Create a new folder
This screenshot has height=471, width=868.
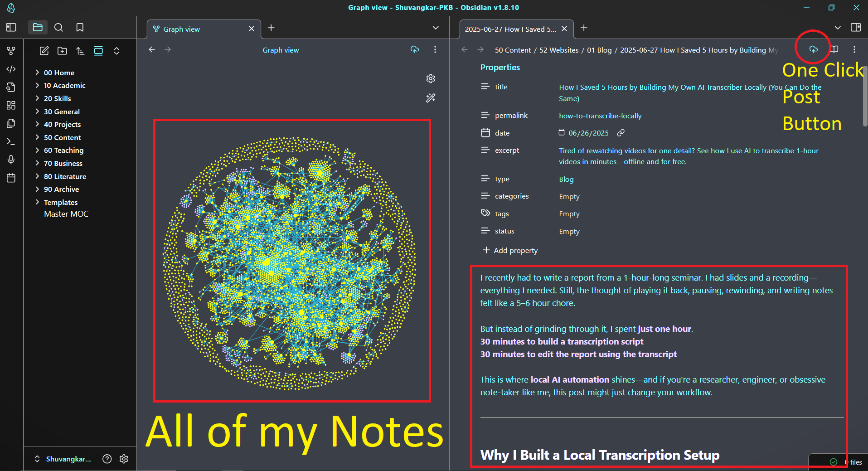[x=62, y=51]
